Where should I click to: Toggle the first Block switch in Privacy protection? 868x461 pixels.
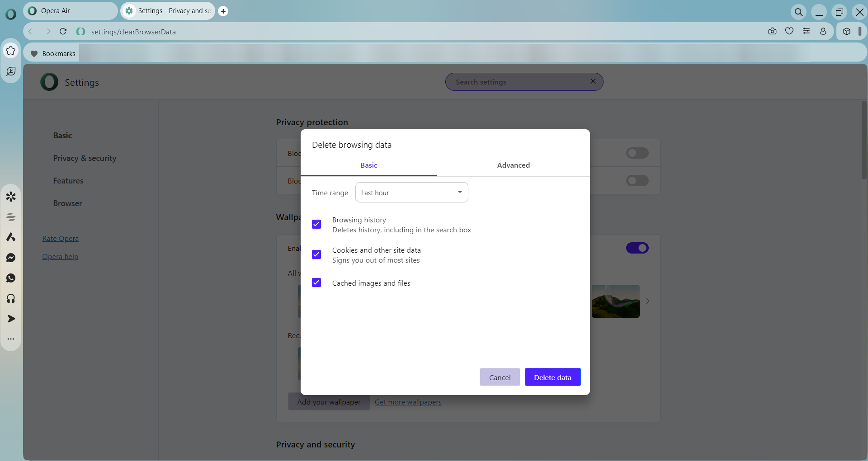(637, 153)
